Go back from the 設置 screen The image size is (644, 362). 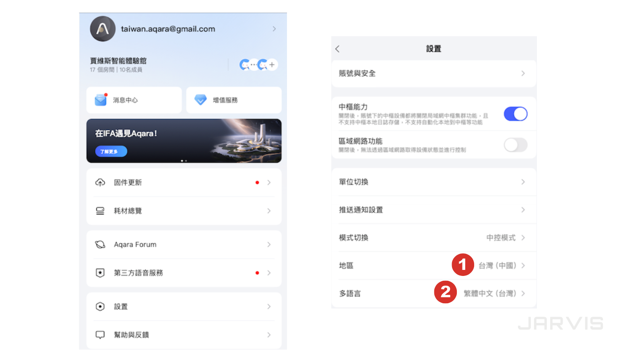pyautogui.click(x=337, y=49)
